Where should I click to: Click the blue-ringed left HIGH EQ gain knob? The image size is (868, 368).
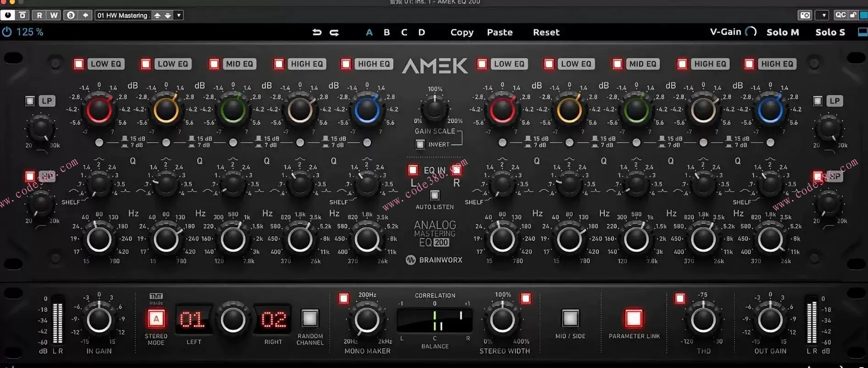pos(367,110)
